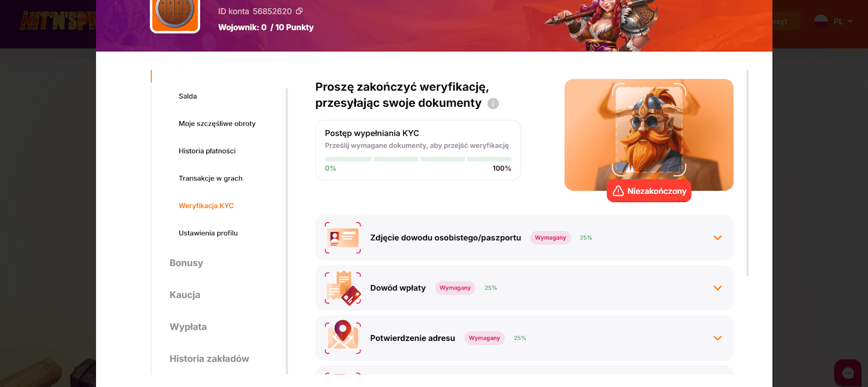Open Transakcje w grach page
868x387 pixels.
click(210, 178)
